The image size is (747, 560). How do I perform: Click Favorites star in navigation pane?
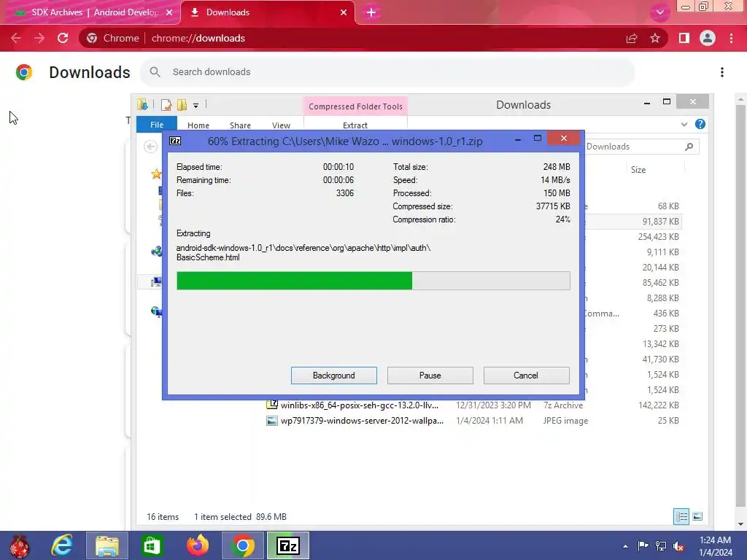tap(156, 174)
